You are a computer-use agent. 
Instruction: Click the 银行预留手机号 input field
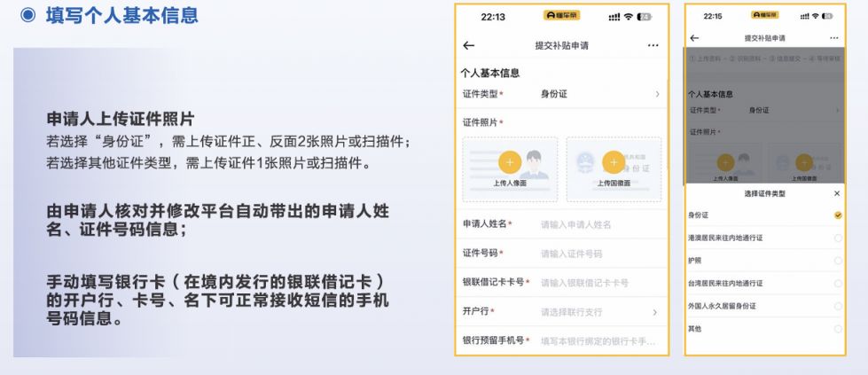(598, 341)
